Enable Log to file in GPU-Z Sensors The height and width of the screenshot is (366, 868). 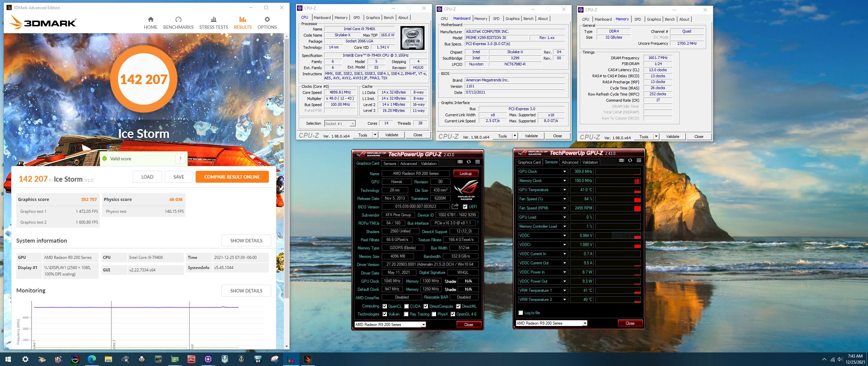coord(520,312)
